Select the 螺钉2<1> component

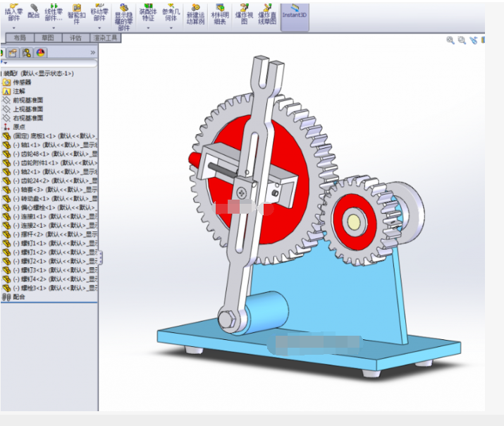50,262
